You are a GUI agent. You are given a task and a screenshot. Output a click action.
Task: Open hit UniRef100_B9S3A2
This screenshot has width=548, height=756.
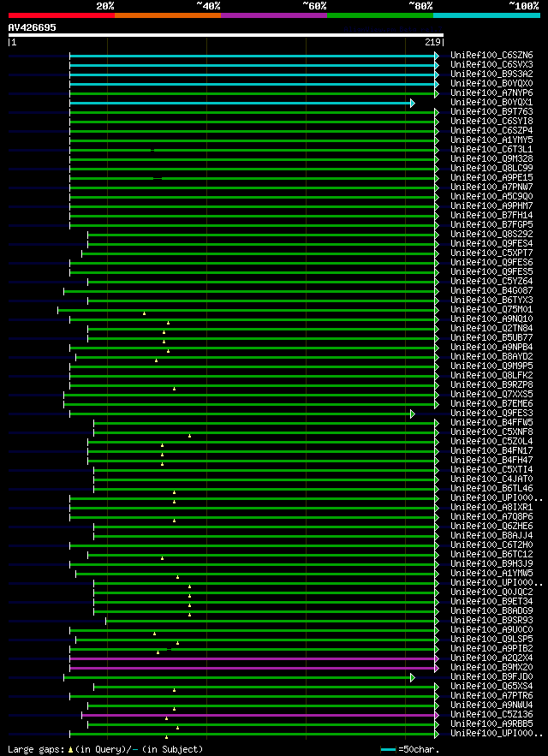click(x=491, y=74)
